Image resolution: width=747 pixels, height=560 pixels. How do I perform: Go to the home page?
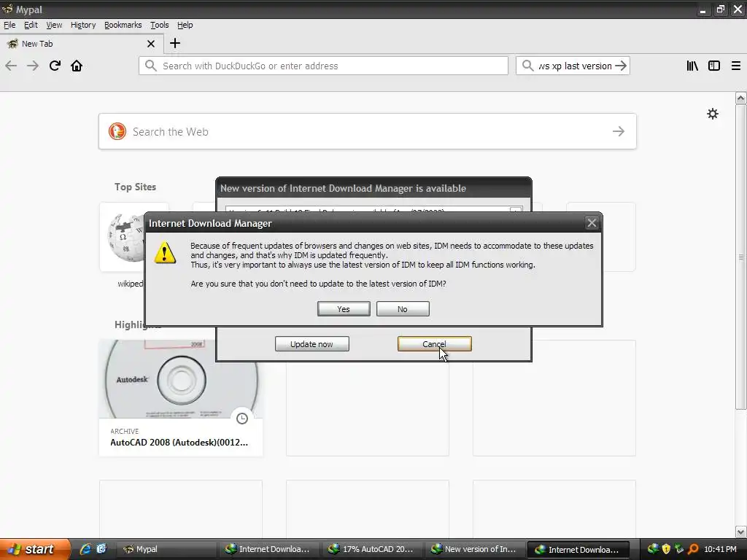[77, 66]
